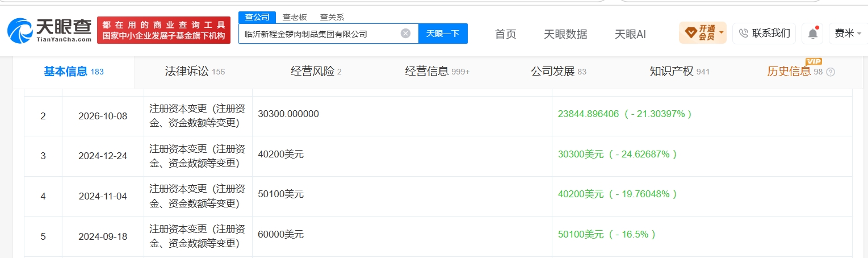Switch to the 经营信息 tab
The image size is (868, 258).
pyautogui.click(x=437, y=72)
